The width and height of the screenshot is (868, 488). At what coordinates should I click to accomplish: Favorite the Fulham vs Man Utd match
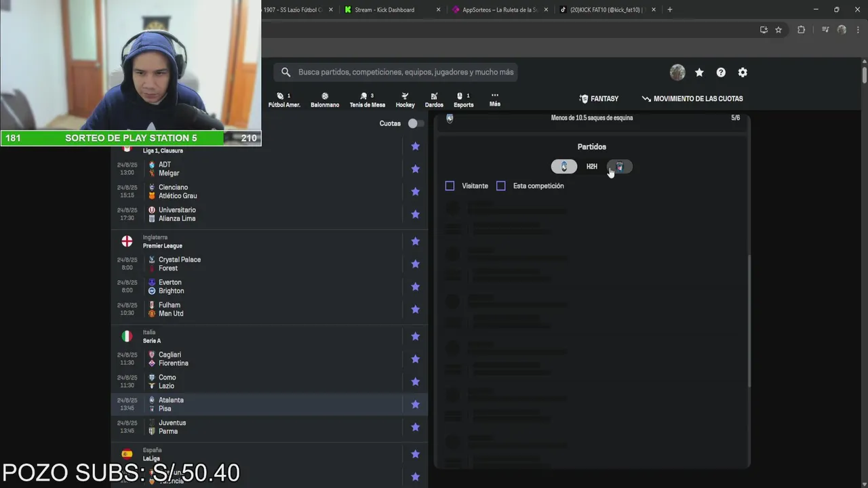tap(415, 309)
